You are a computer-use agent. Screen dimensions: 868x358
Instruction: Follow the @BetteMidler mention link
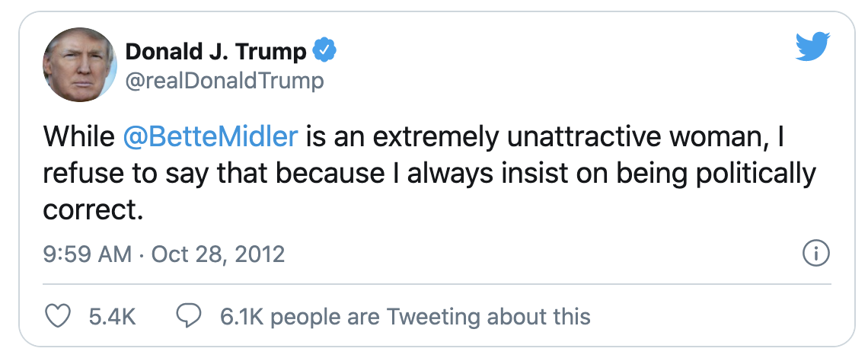(210, 137)
